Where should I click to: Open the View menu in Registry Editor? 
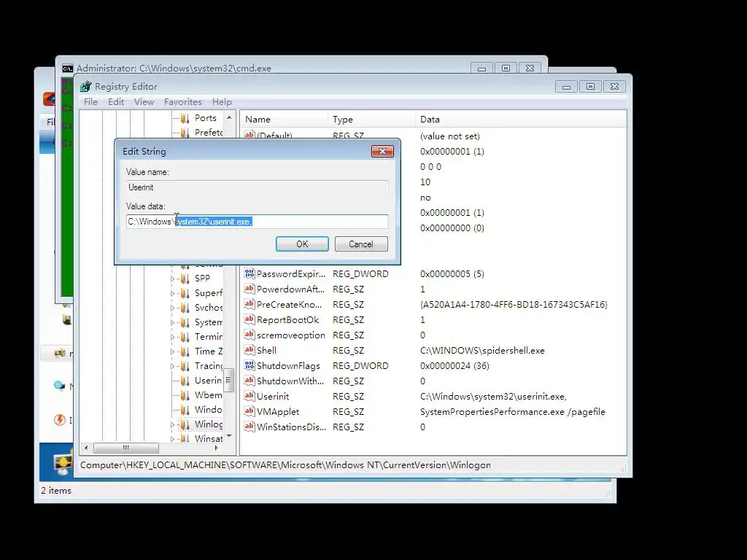(x=144, y=102)
